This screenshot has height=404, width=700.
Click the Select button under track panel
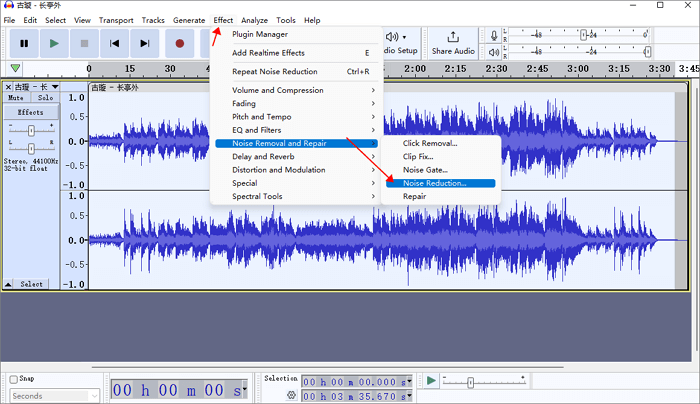tap(32, 284)
